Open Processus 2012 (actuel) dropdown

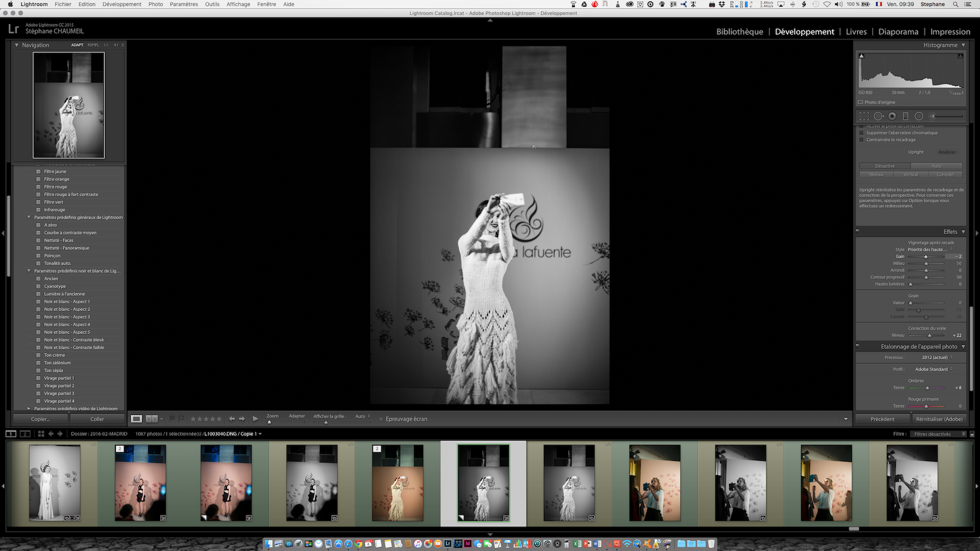coord(937,357)
